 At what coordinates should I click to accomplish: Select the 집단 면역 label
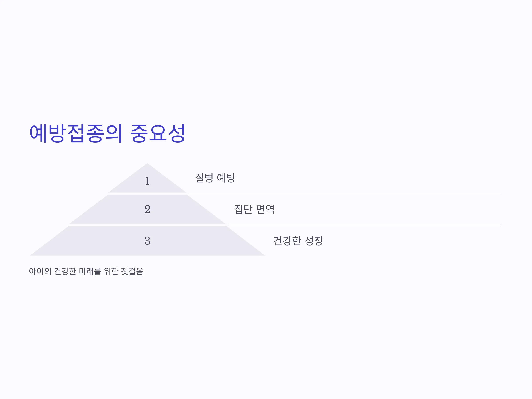tap(254, 209)
